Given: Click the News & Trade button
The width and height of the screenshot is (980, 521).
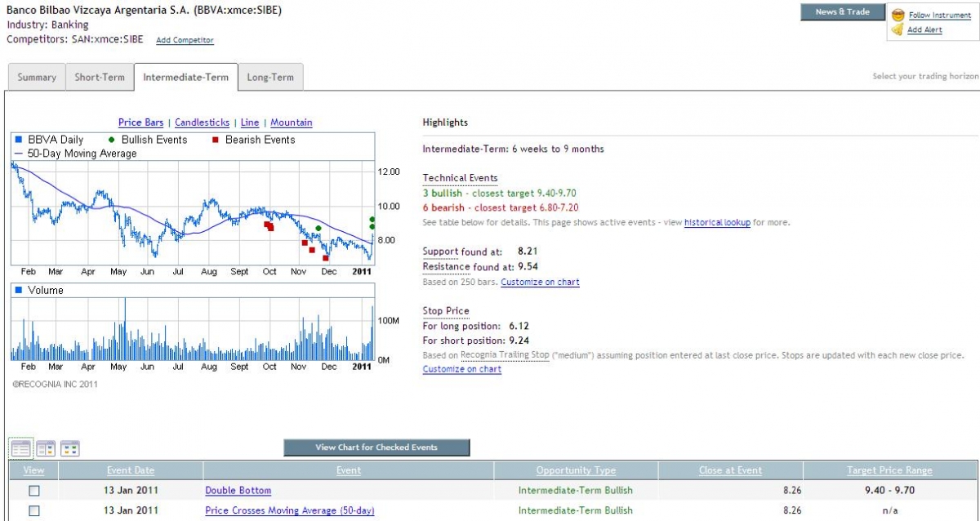Looking at the screenshot, I should click(x=843, y=11).
